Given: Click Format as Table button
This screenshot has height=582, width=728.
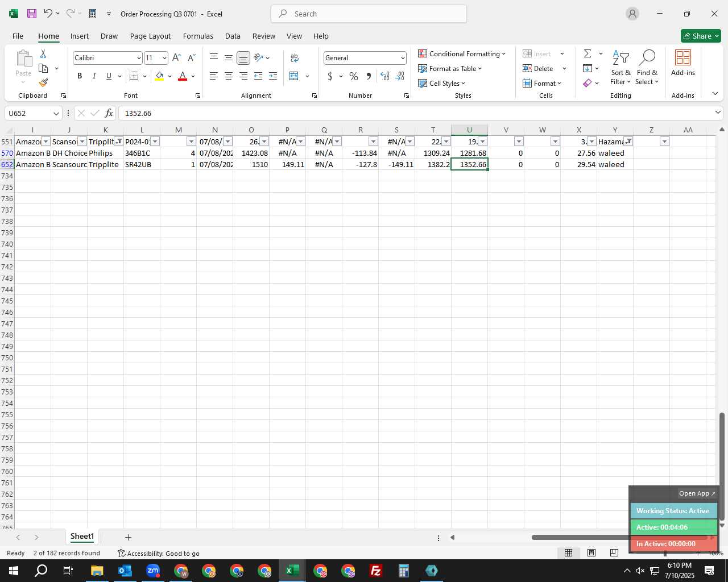Looking at the screenshot, I should point(450,68).
